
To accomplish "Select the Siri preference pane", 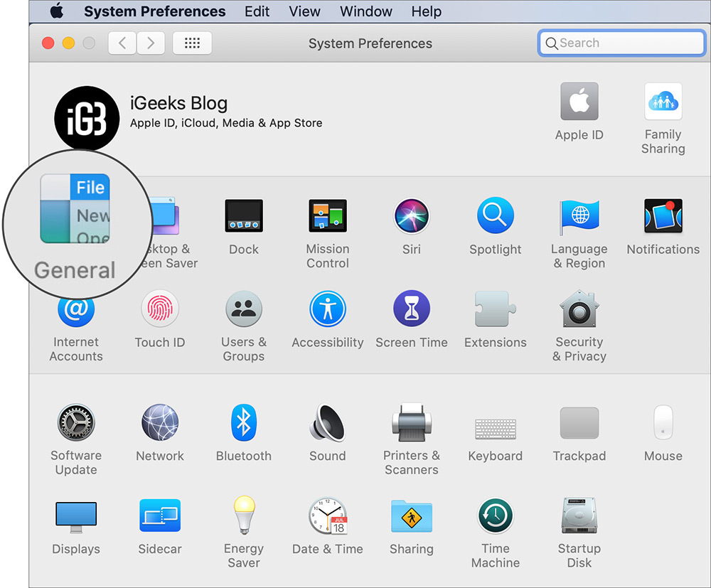I will click(x=412, y=216).
